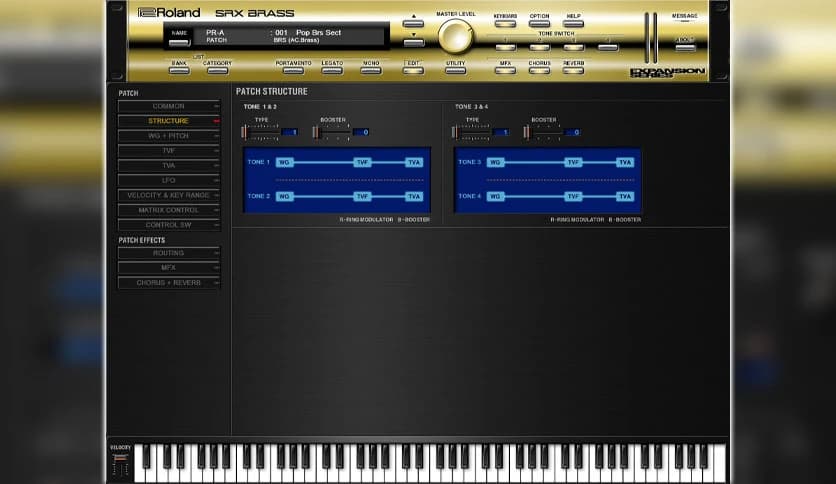Click the NAME button in the patch display
Viewport: 836px width, 484px height.
click(x=180, y=43)
